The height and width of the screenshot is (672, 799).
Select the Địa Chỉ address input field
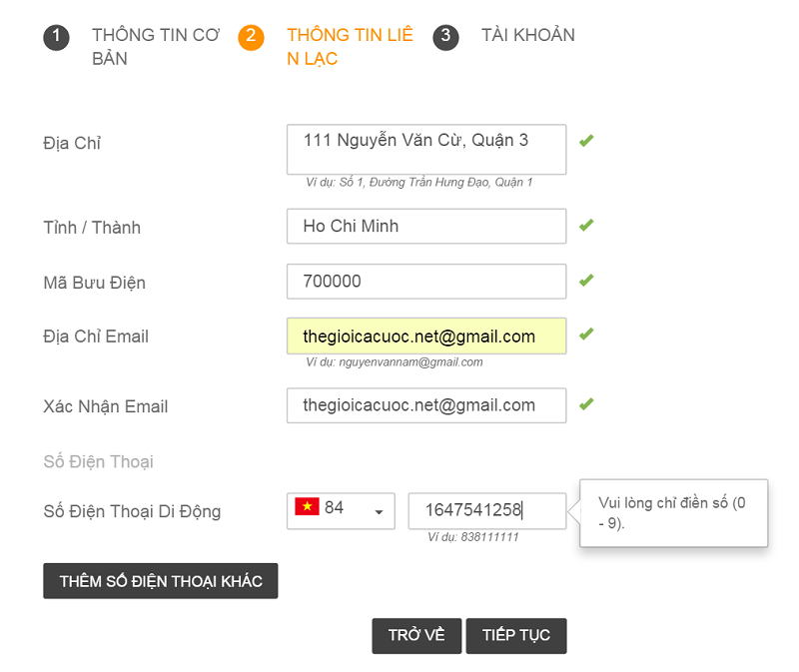tap(425, 149)
